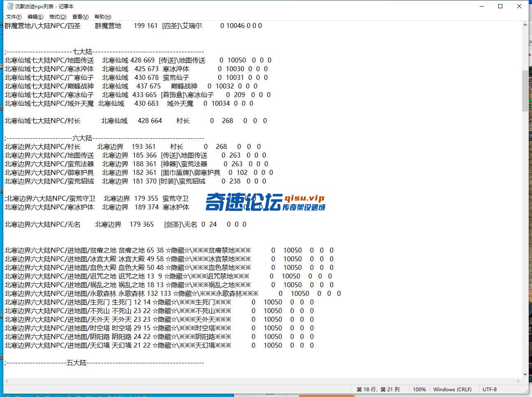Click the 第 18 行, 第 21 列 status entry
Image resolution: width=532 pixels, height=397 pixels.
378,389
